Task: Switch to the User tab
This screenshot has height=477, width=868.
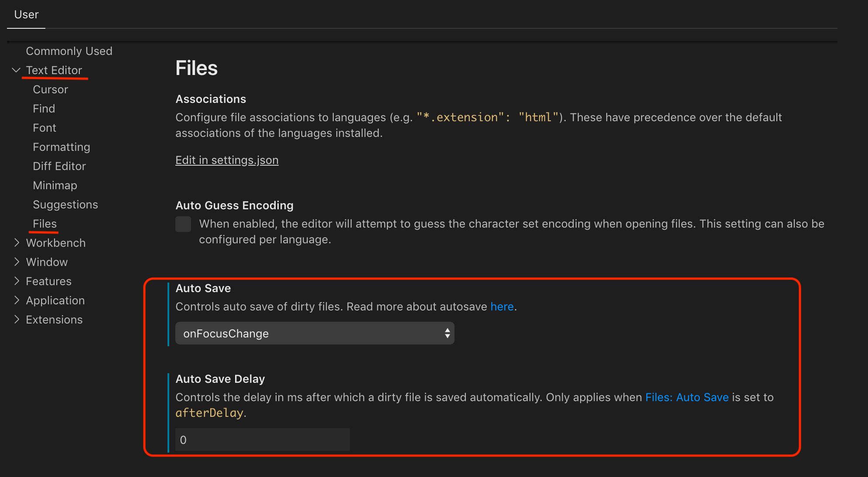Action: [x=26, y=14]
